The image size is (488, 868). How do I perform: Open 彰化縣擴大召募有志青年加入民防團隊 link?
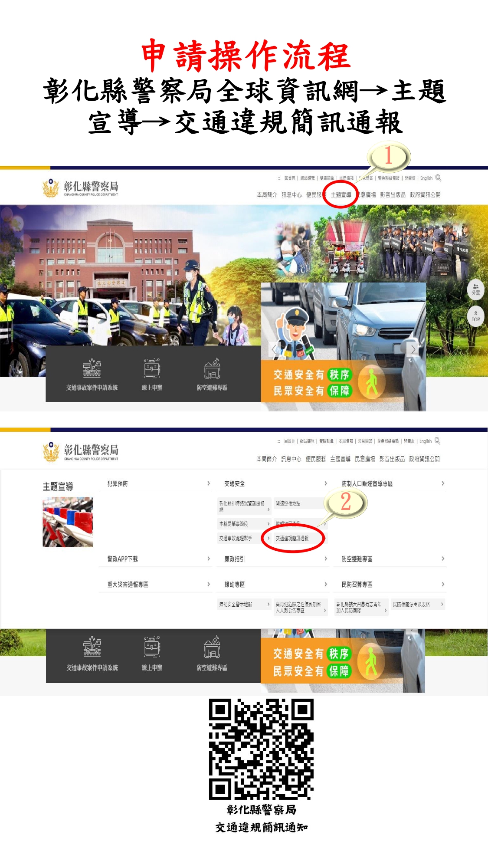point(361,607)
